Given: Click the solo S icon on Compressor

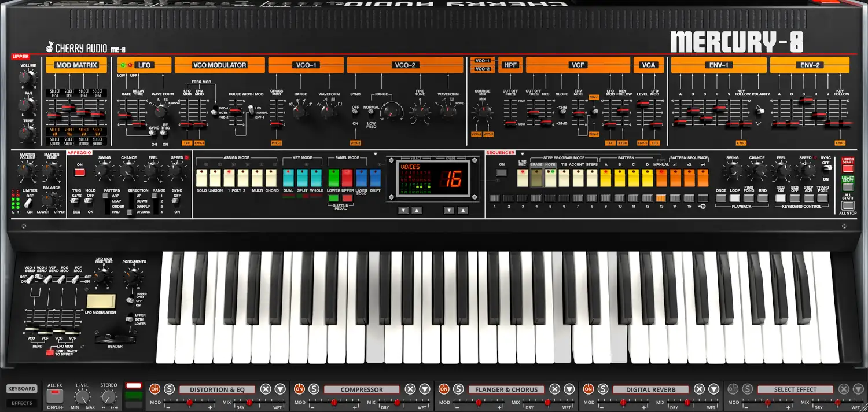Looking at the screenshot, I should (314, 389).
